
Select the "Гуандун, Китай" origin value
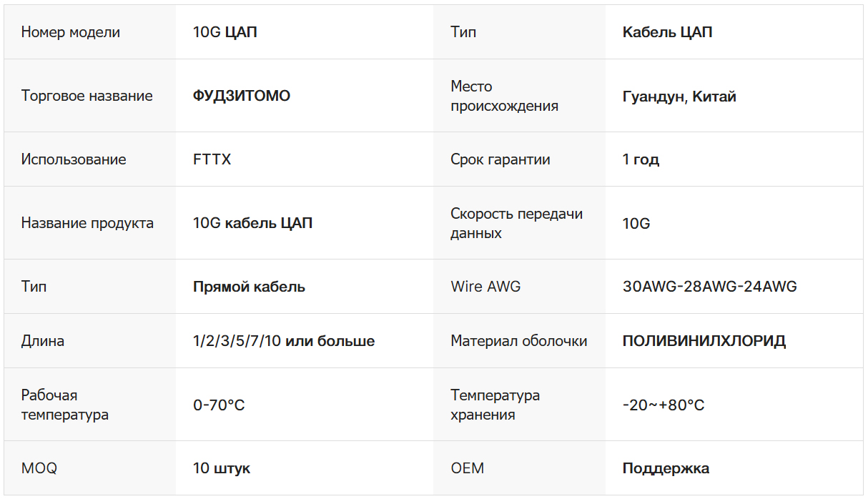pos(679,97)
